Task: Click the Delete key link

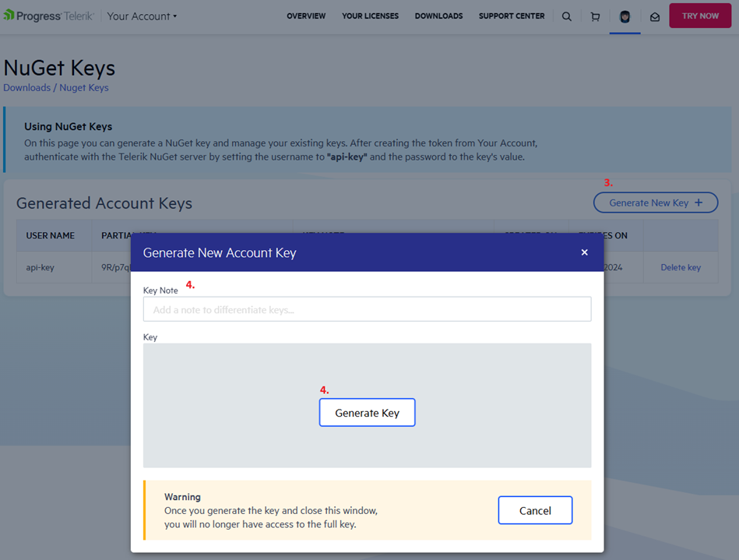Action: click(681, 267)
